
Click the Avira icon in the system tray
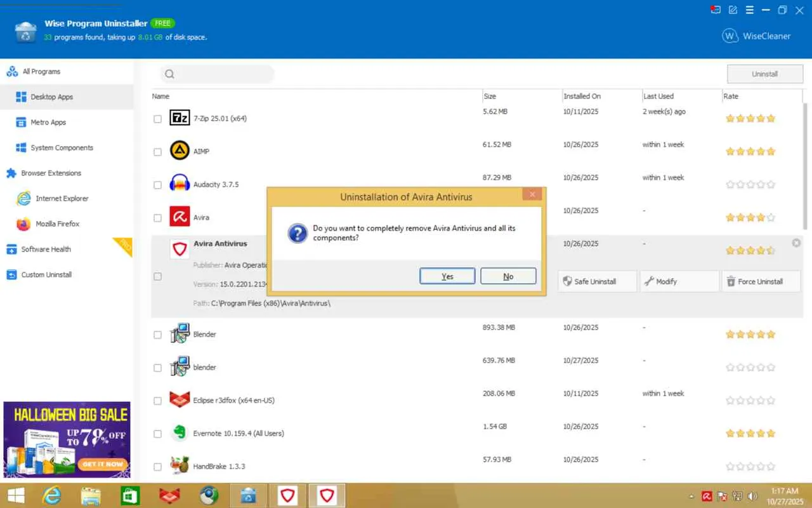(x=707, y=496)
